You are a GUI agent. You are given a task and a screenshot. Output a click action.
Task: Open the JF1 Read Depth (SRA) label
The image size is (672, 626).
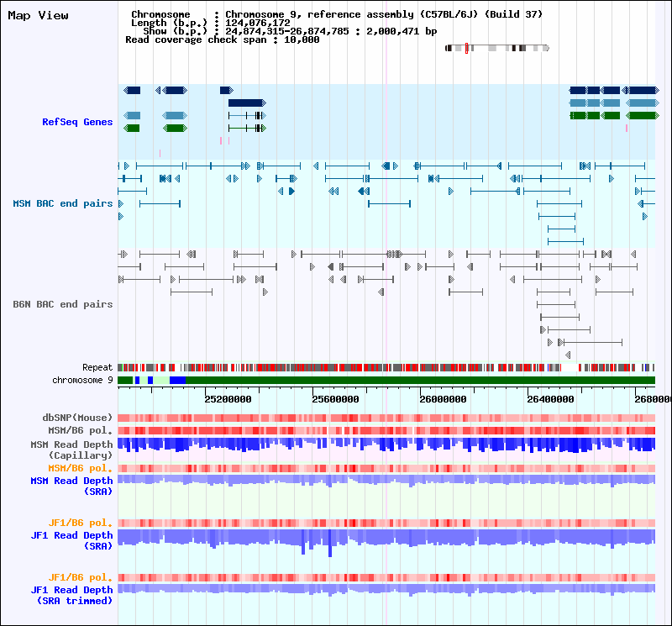click(71, 540)
